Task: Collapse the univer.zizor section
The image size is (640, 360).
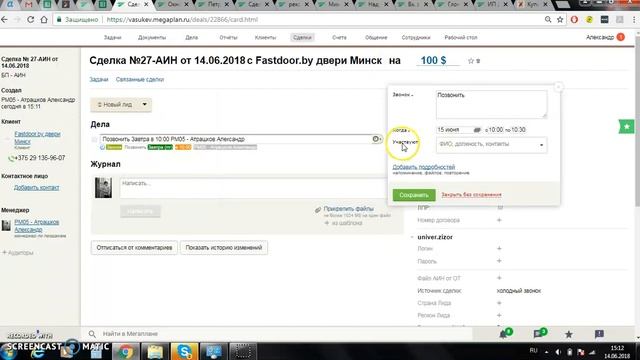Action: coord(412,237)
